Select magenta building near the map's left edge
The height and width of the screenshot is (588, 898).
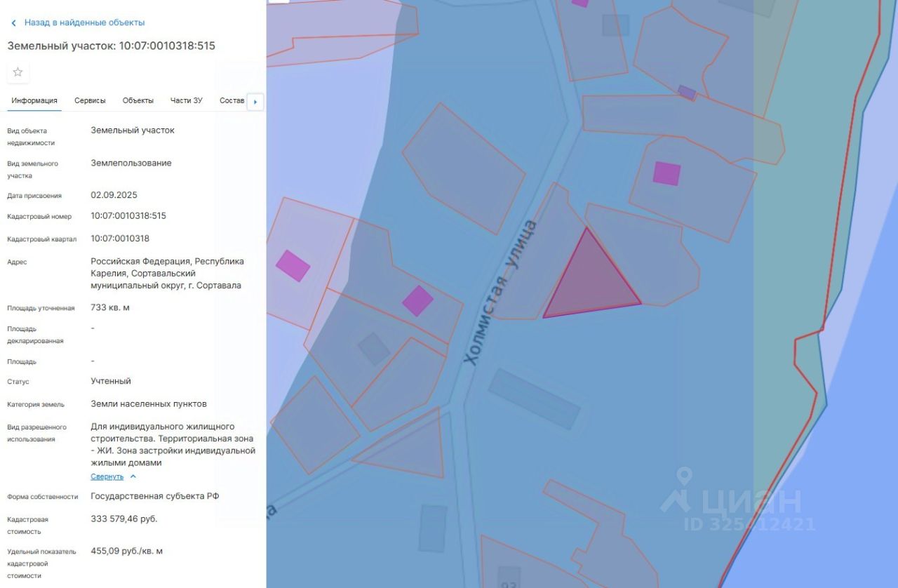click(x=293, y=265)
